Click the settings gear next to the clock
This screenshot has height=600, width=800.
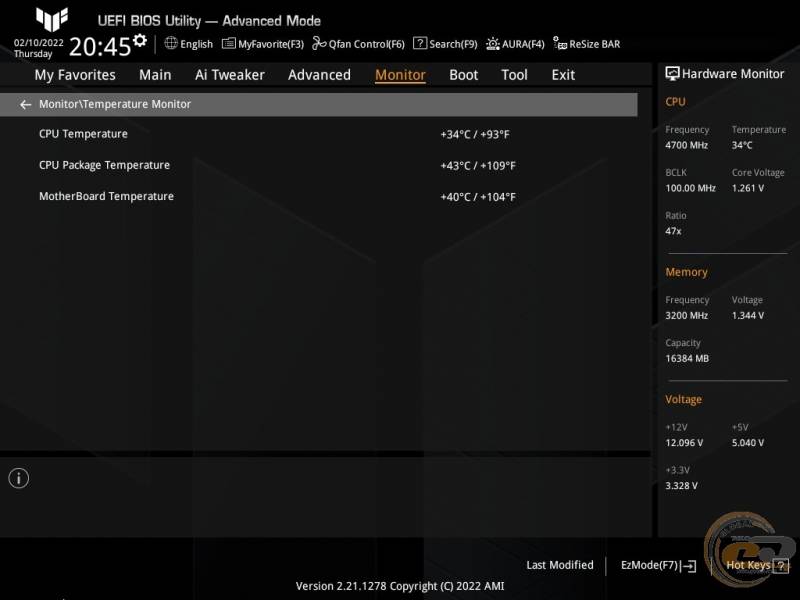click(x=140, y=40)
